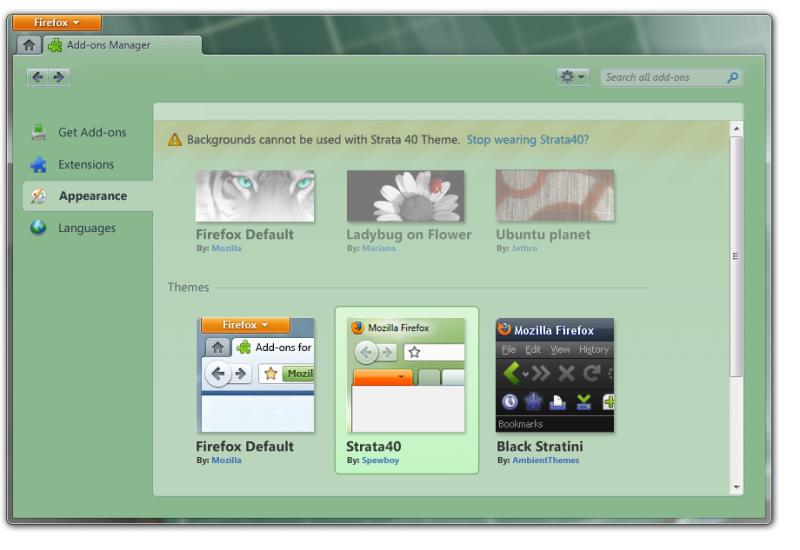Select the Ladybug on Flower background
The width and height of the screenshot is (800, 550).
(x=405, y=196)
